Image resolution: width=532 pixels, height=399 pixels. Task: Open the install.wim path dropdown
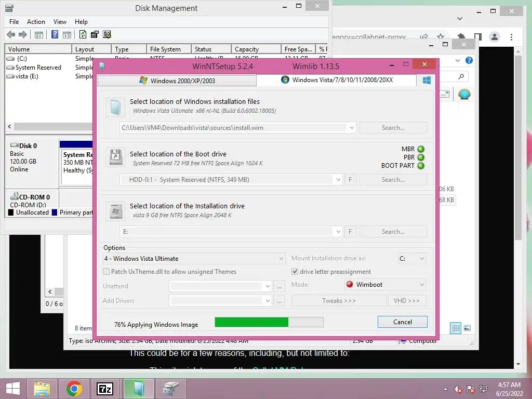[x=352, y=128]
